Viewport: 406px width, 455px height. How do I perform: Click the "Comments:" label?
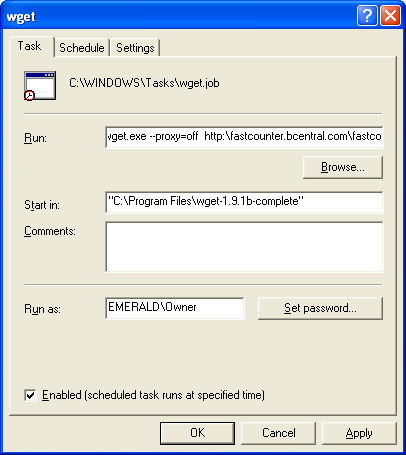pyautogui.click(x=50, y=231)
